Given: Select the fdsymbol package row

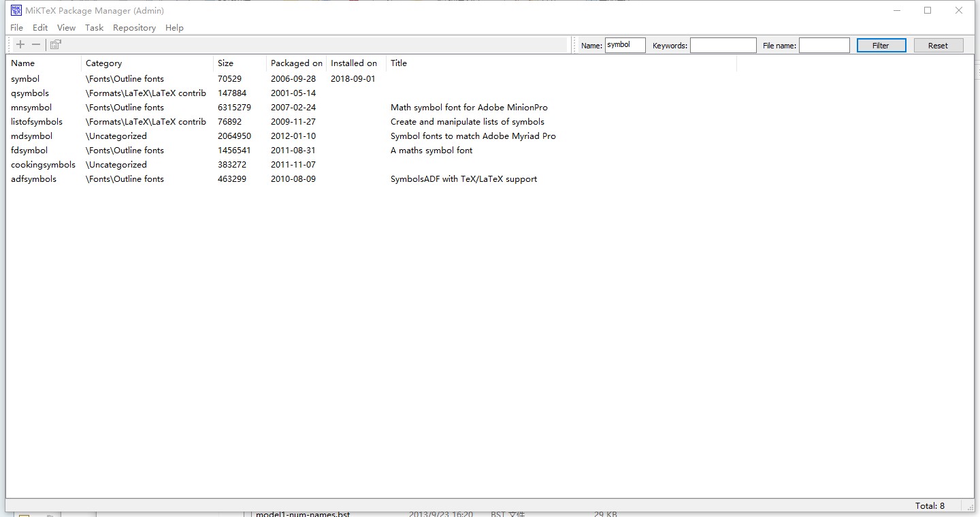Looking at the screenshot, I should coord(371,151).
